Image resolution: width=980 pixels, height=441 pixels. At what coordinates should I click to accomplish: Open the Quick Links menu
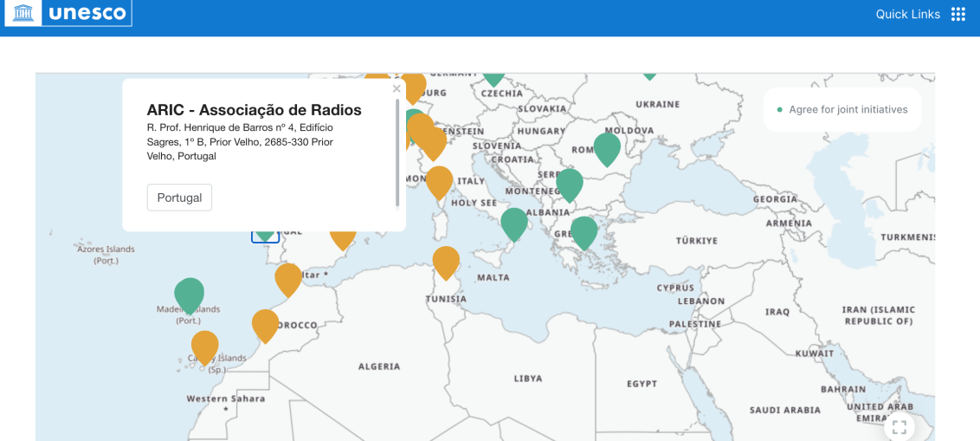(x=907, y=14)
